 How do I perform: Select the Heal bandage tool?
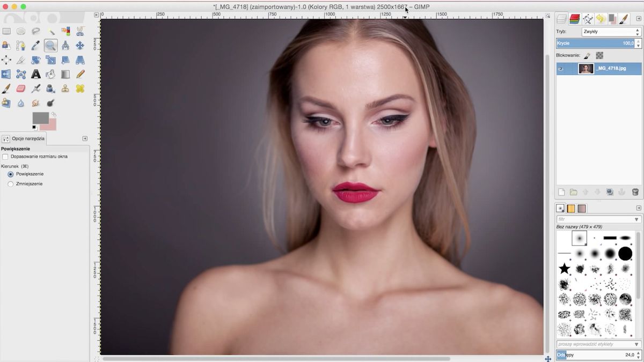click(x=80, y=88)
